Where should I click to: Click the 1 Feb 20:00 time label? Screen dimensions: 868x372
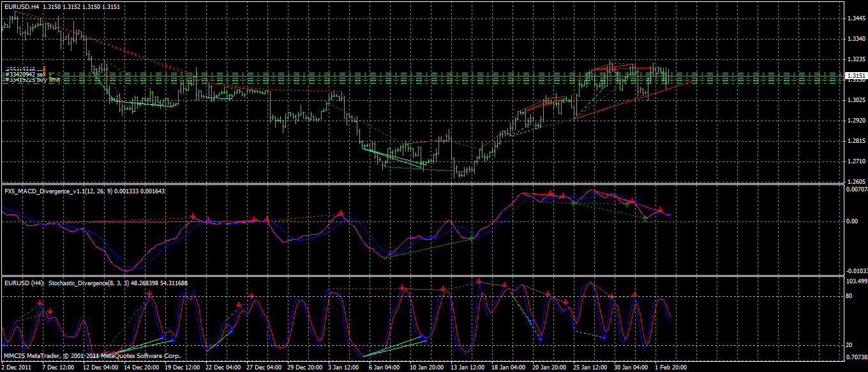[x=671, y=368]
